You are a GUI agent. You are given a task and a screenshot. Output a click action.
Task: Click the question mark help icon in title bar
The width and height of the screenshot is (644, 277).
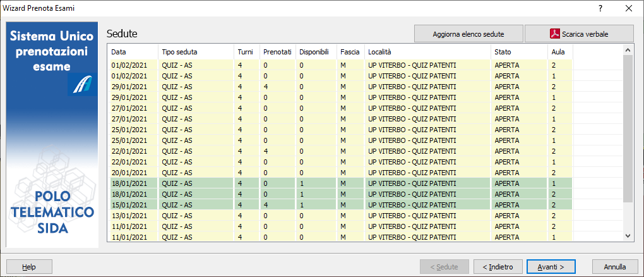point(600,8)
